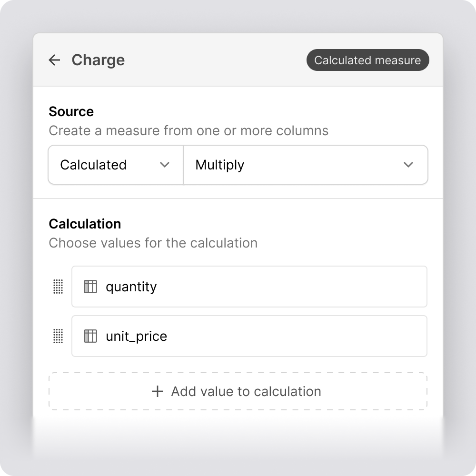The width and height of the screenshot is (476, 476).
Task: Open the Calculated source type dropdown
Action: (x=116, y=165)
